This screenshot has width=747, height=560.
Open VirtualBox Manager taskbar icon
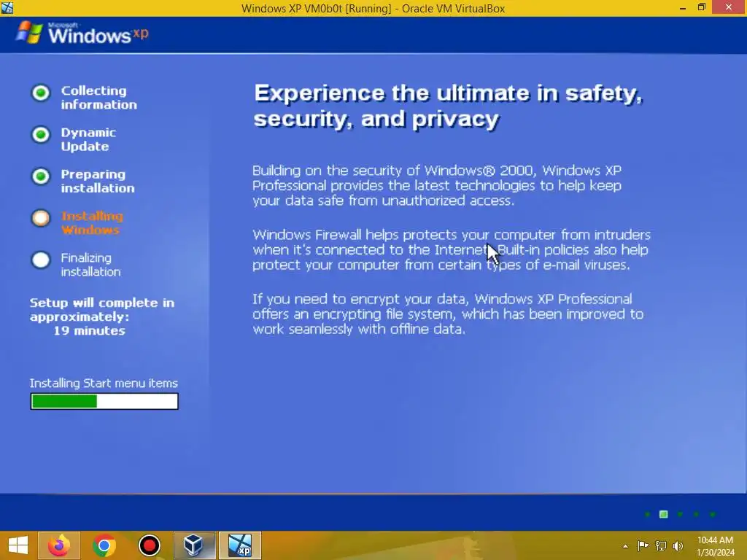point(194,545)
